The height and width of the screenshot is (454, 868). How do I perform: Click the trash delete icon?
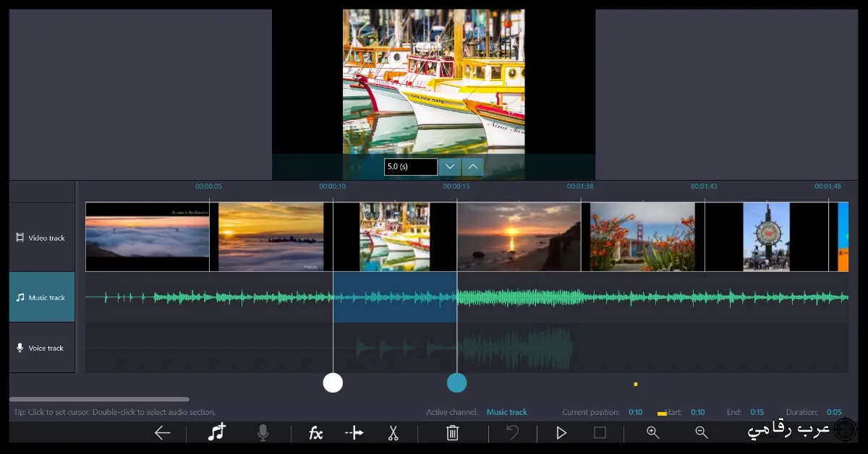pyautogui.click(x=452, y=432)
